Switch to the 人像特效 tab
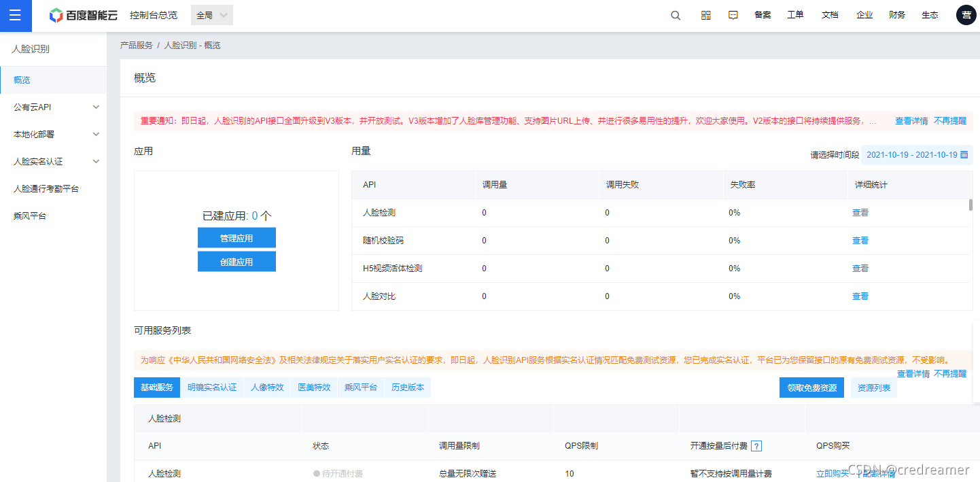 click(267, 388)
